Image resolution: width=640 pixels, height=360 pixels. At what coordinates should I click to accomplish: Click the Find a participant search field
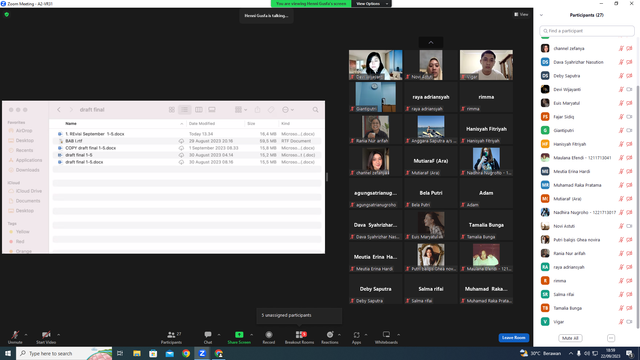click(587, 31)
